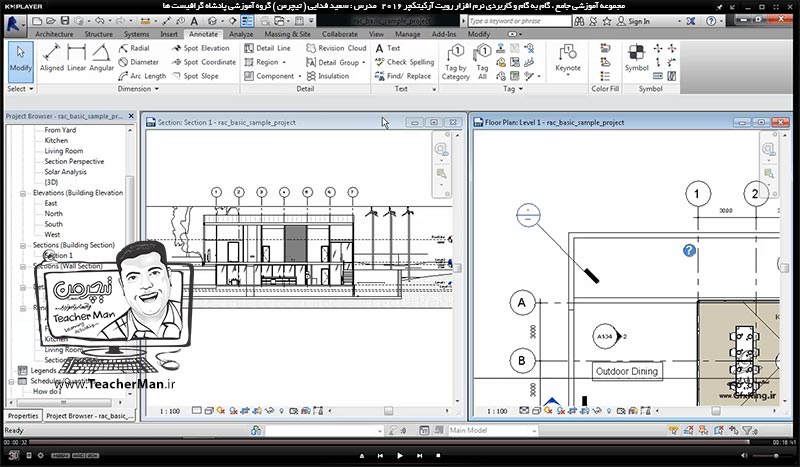
Task: Click Undo in quick access toolbar
Action: (x=99, y=21)
